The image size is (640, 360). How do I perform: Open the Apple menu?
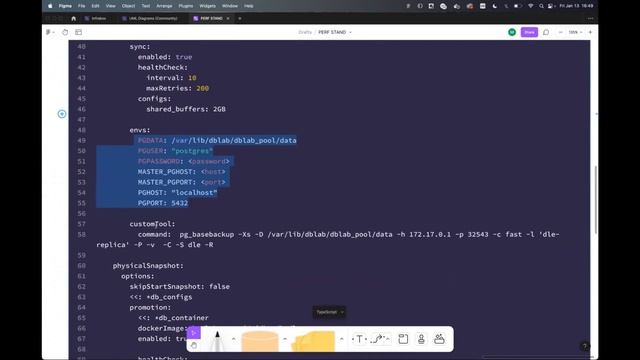click(x=50, y=6)
